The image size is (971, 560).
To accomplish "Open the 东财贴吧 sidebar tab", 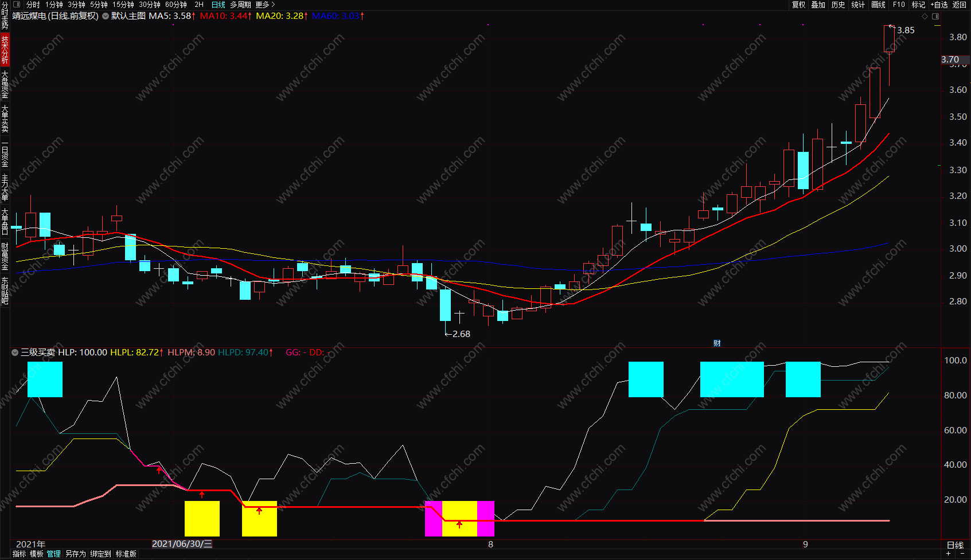I will point(5,291).
